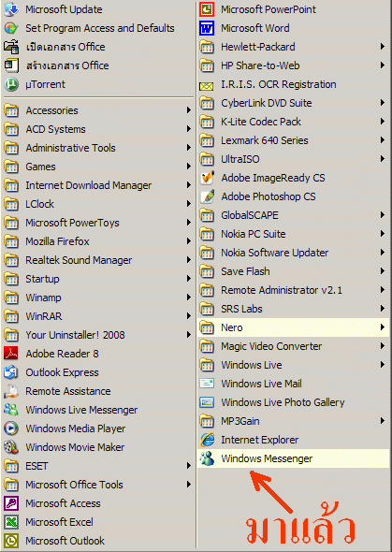Click the Microsoft PowerPoint icon

point(207,9)
